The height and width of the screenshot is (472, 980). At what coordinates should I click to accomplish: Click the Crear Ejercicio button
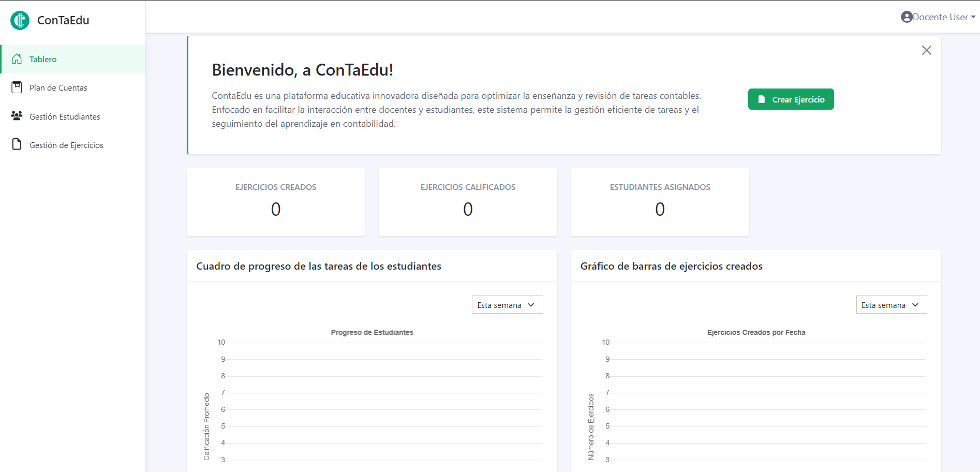pos(791,99)
